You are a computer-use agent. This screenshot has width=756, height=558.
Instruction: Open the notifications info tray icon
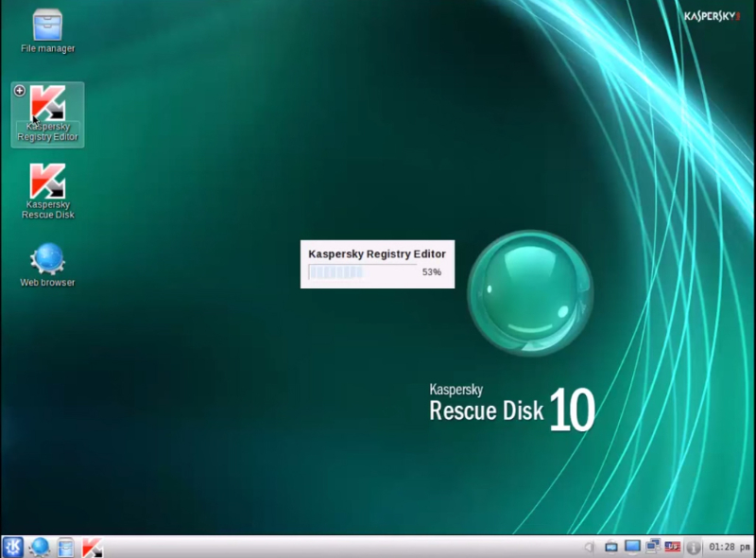(x=694, y=547)
